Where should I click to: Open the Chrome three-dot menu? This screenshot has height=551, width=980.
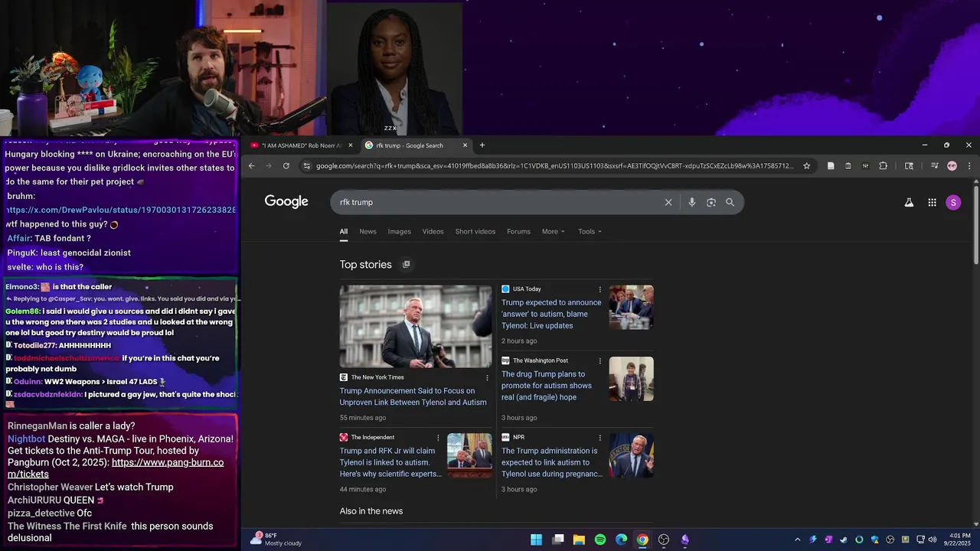coord(969,166)
